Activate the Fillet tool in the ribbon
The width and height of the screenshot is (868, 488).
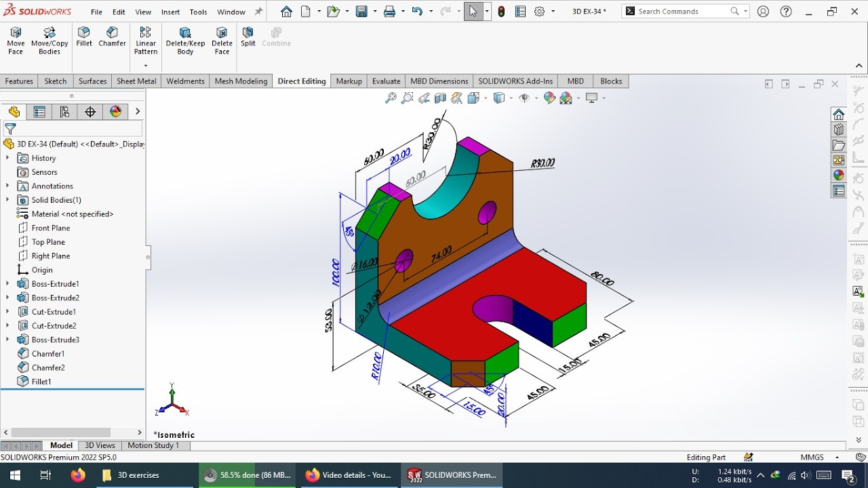(84, 37)
